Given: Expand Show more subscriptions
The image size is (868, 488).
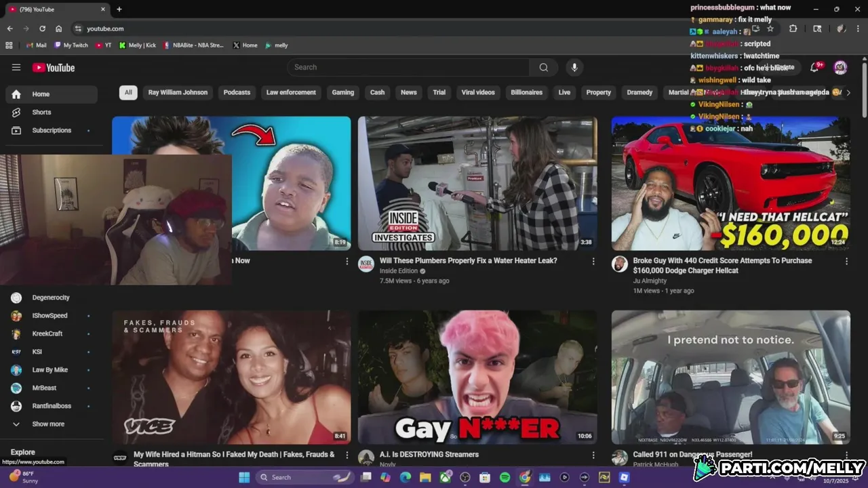Looking at the screenshot, I should 52,424.
